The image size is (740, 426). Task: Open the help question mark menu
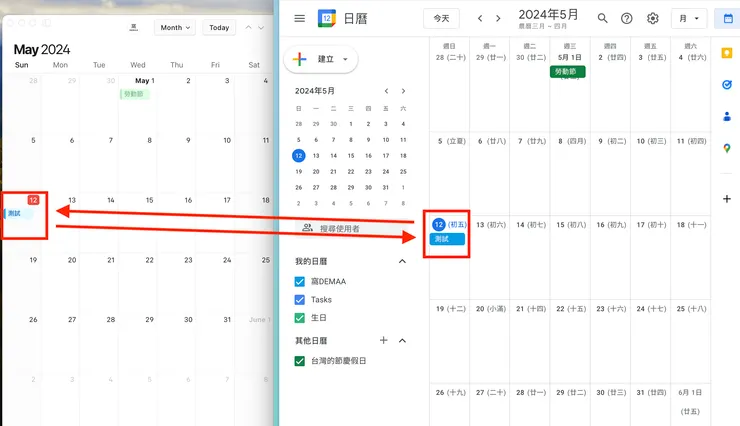pos(626,18)
